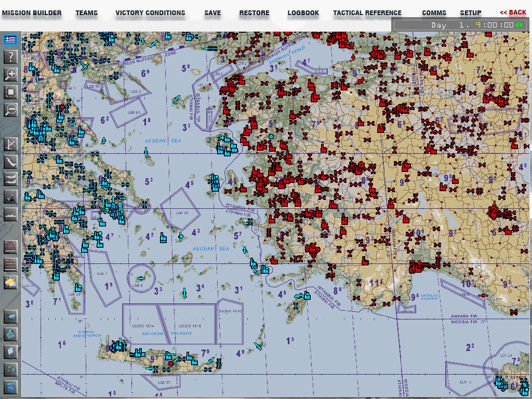Click the blue LTA book icon

tap(10, 387)
